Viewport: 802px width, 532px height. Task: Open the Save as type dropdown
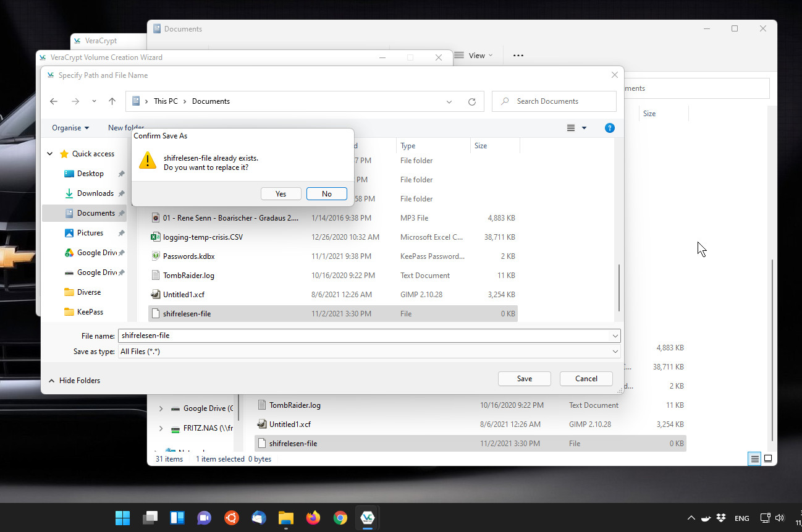coord(369,351)
